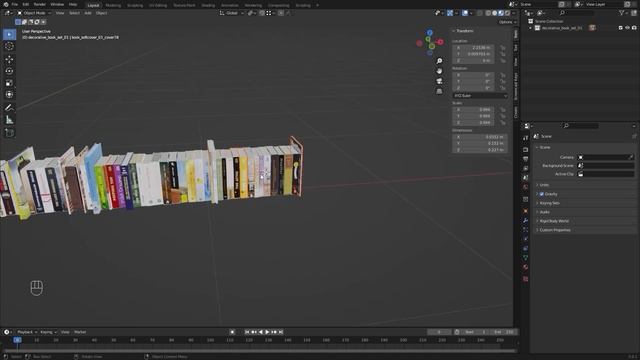Open the Object Data properties tab icon
The height and width of the screenshot is (360, 640).
pos(525,258)
